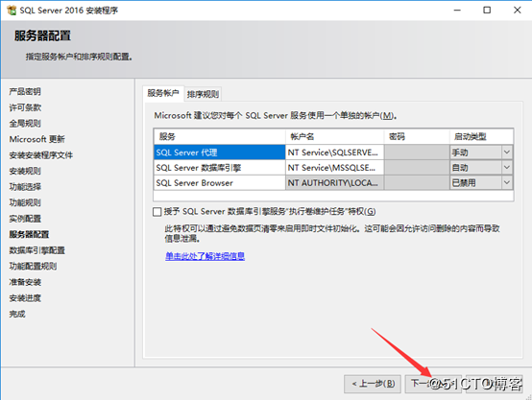Click account name field for SQL Server 数据库引擎
The height and width of the screenshot is (400, 532).
coord(334,168)
